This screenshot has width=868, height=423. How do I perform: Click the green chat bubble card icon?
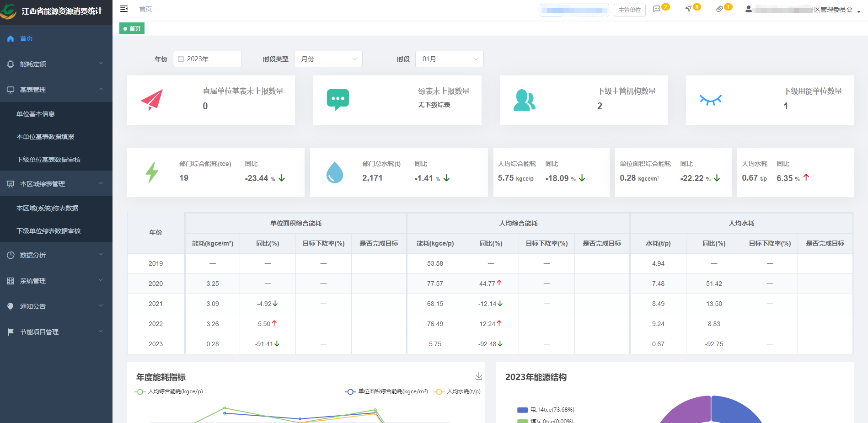pyautogui.click(x=338, y=100)
